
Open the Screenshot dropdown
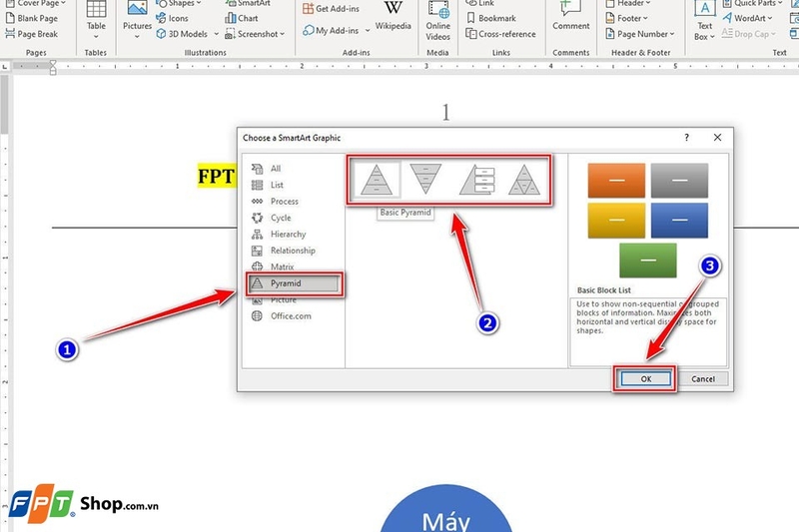(x=255, y=34)
